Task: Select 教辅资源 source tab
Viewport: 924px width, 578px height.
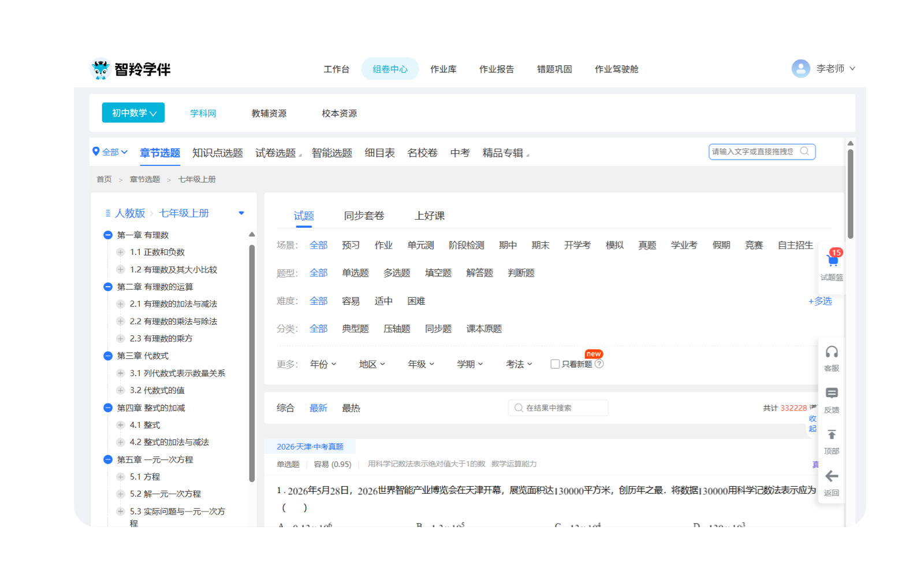Action: tap(269, 113)
